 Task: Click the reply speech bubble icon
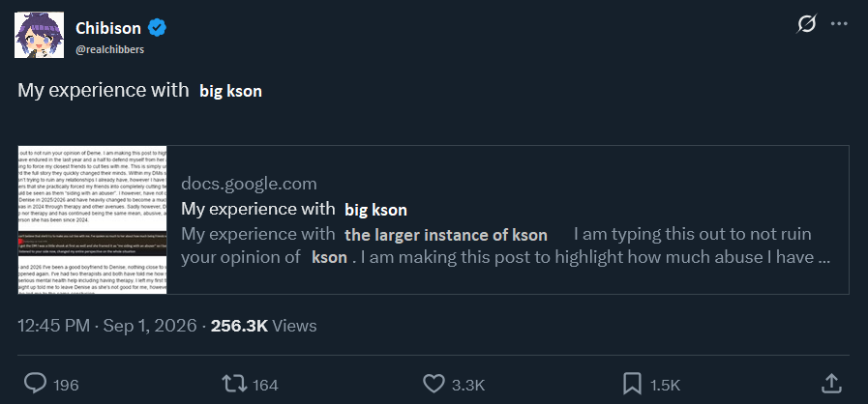pos(36,384)
